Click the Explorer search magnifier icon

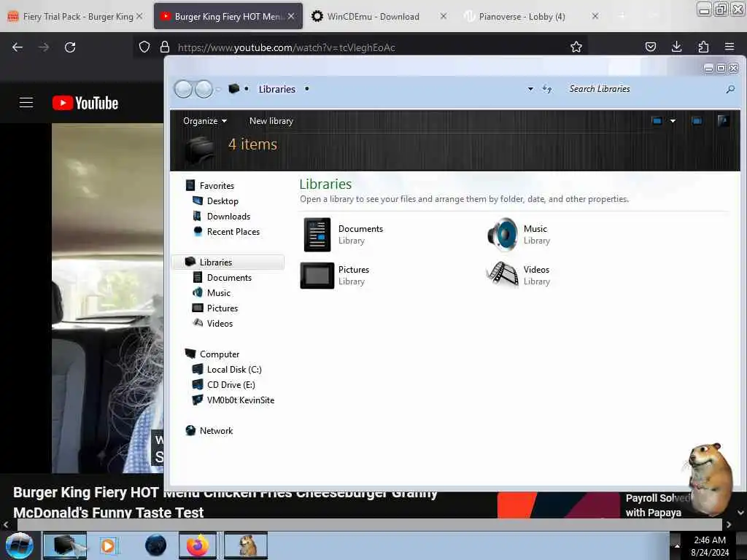click(730, 89)
